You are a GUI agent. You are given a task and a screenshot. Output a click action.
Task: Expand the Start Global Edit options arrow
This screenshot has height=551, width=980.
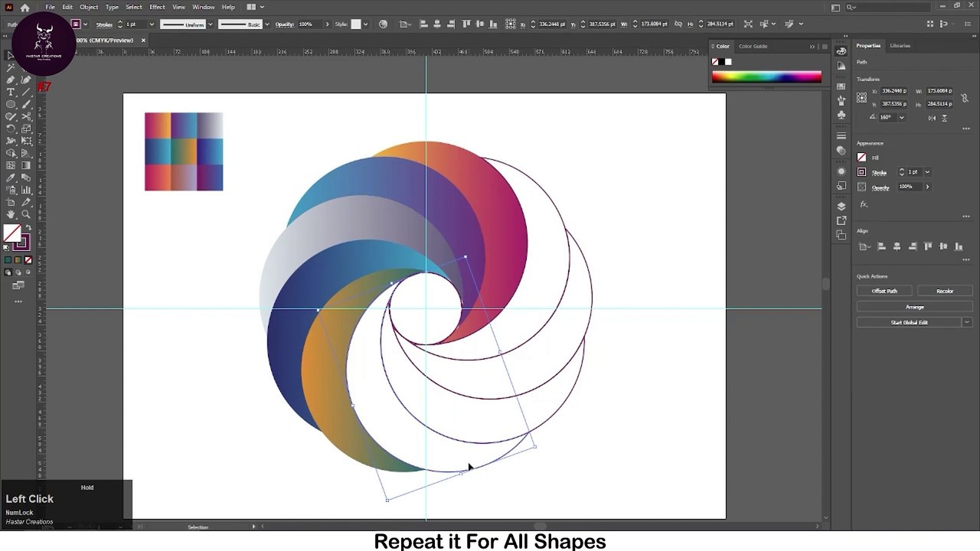[967, 322]
